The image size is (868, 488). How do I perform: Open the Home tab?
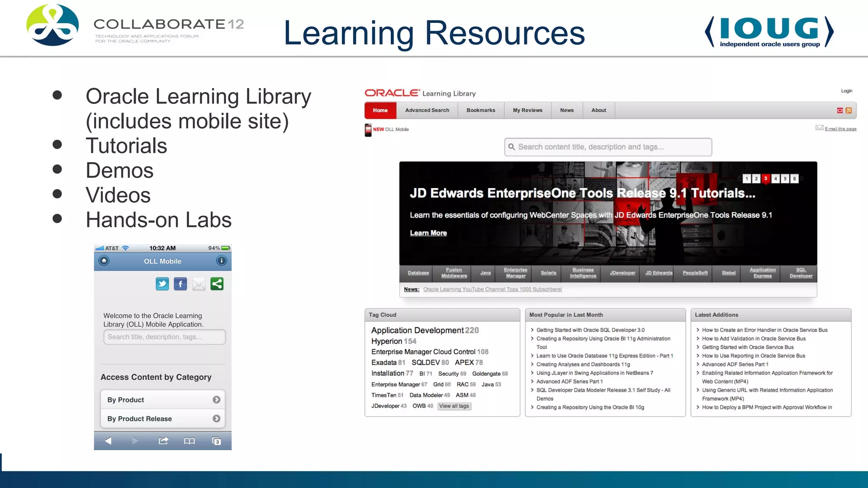point(380,110)
